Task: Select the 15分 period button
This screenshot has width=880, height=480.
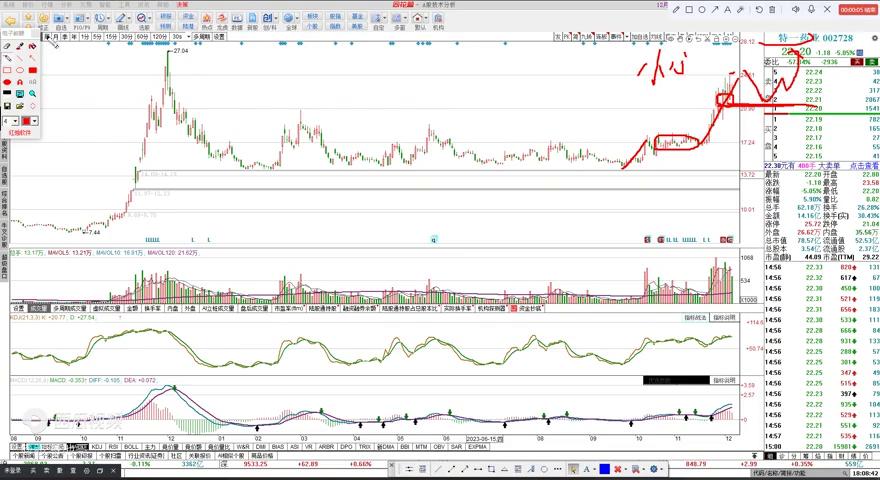Action: pos(112,36)
